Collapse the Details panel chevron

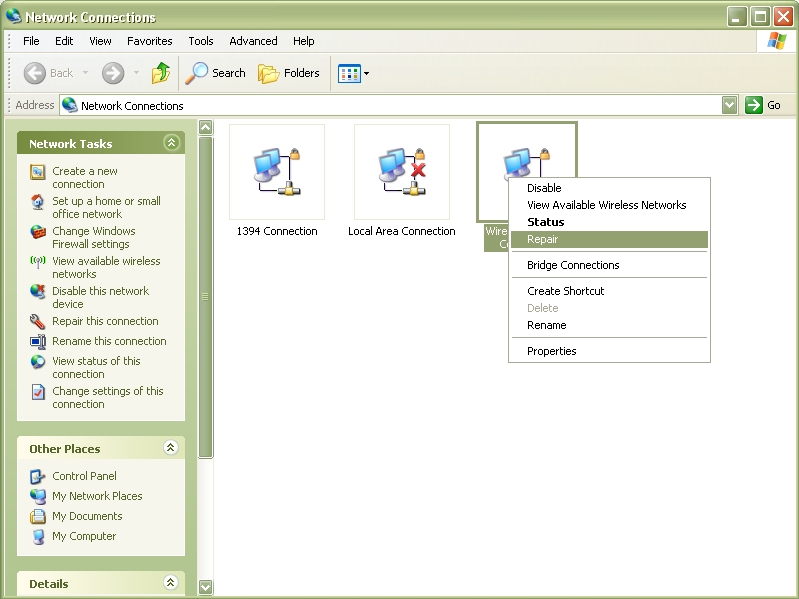tap(171, 583)
